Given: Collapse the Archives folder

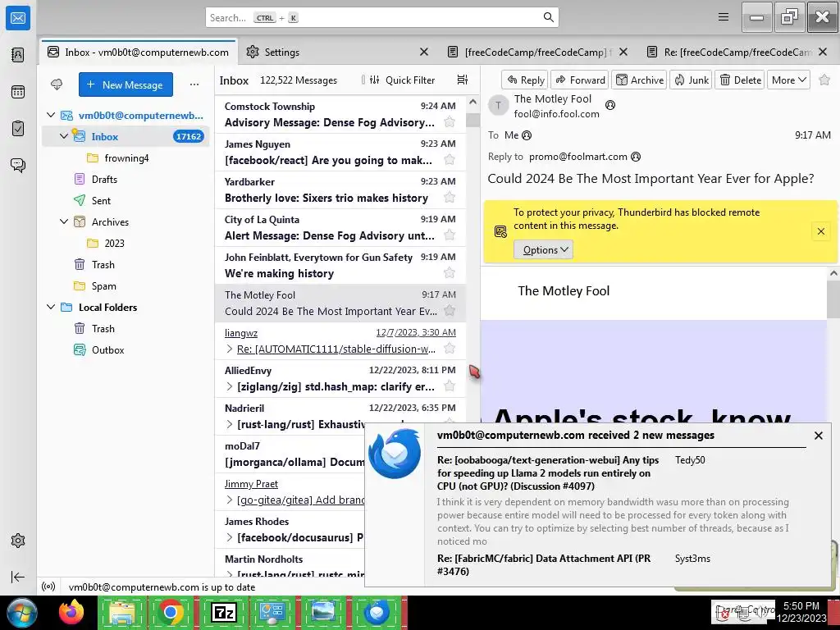Looking at the screenshot, I should [64, 221].
